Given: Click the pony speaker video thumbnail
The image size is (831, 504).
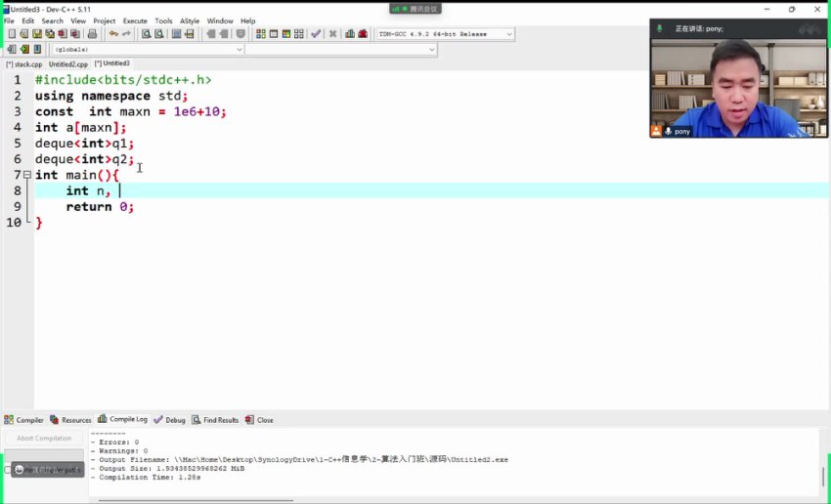Looking at the screenshot, I should pyautogui.click(x=738, y=83).
